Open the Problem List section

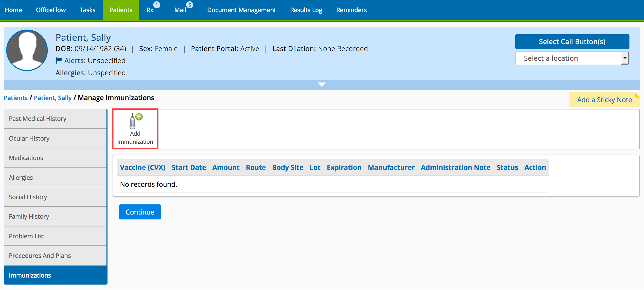pyautogui.click(x=26, y=236)
